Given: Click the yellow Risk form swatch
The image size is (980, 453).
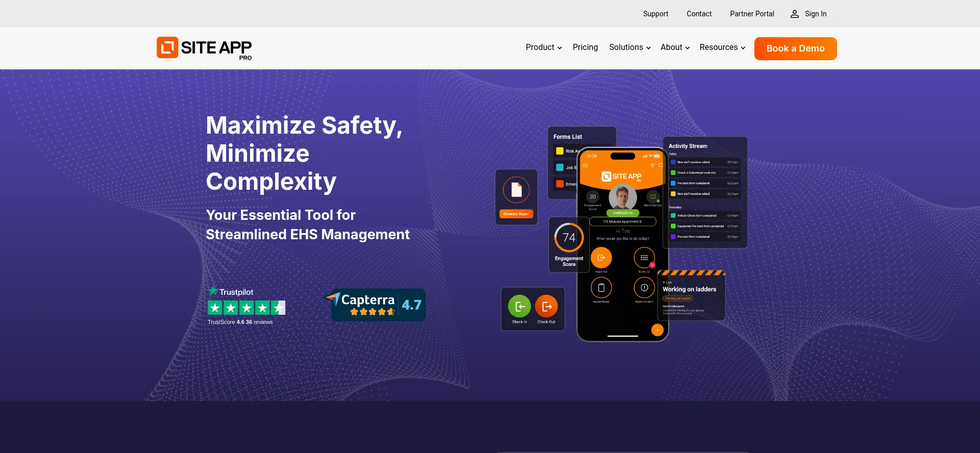Looking at the screenshot, I should 560,151.
